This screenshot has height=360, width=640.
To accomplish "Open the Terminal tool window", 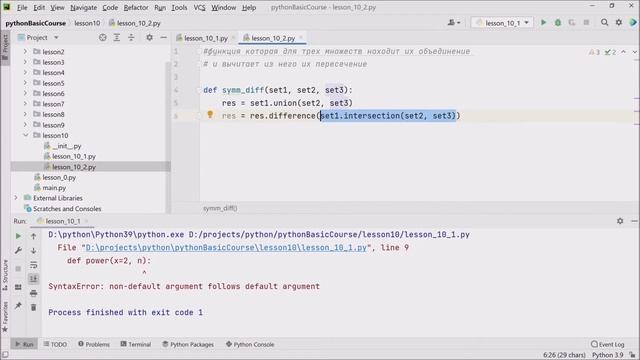I will tap(136, 344).
